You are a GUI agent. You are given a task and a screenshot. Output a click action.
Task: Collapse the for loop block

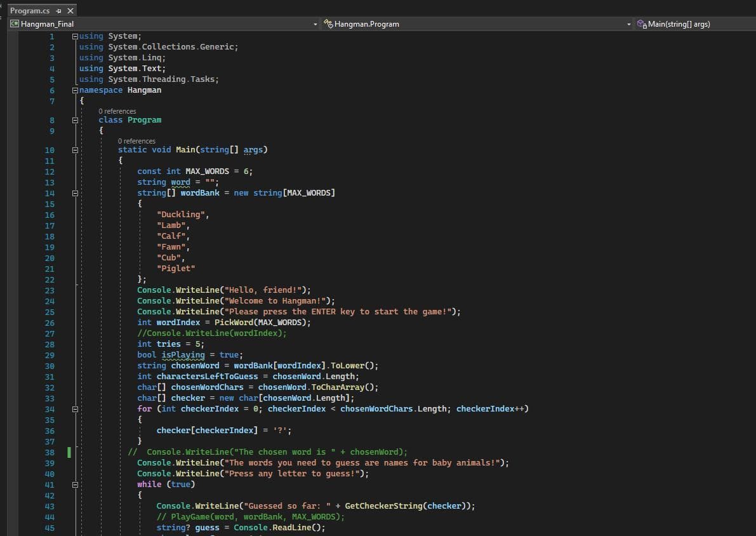(75, 409)
